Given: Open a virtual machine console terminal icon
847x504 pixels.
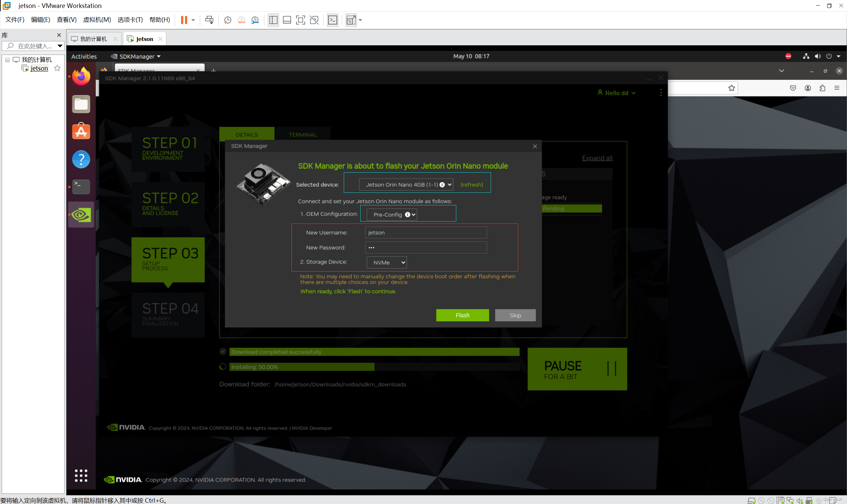Looking at the screenshot, I should (332, 20).
